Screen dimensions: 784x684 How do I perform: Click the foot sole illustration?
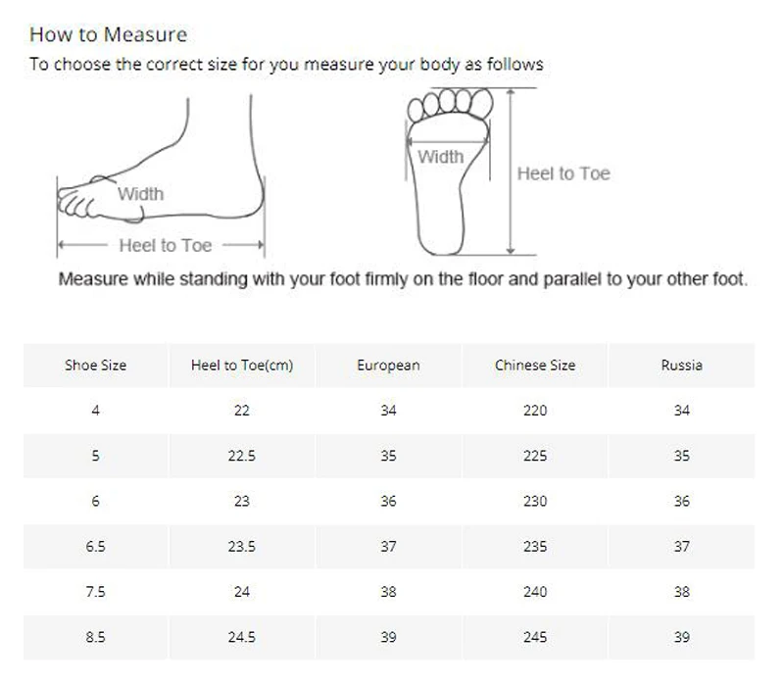(x=450, y=171)
